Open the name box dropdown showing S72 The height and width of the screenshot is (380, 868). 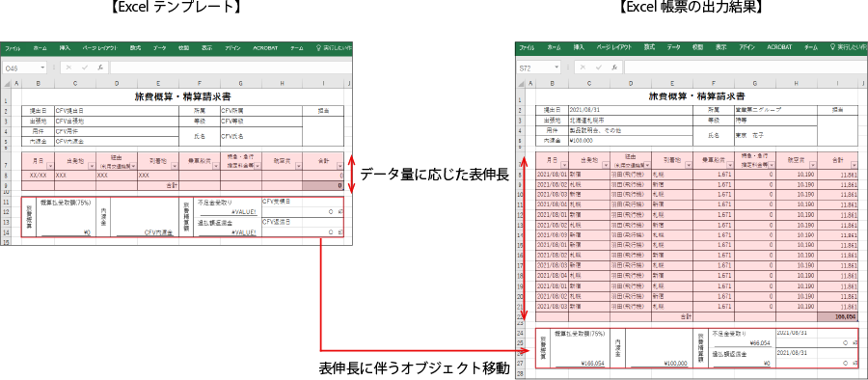[x=557, y=68]
